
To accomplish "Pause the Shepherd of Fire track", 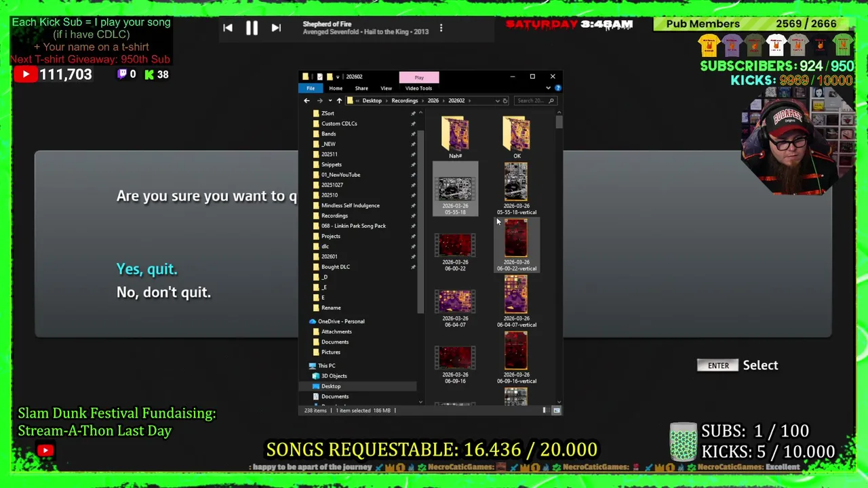I will (252, 28).
